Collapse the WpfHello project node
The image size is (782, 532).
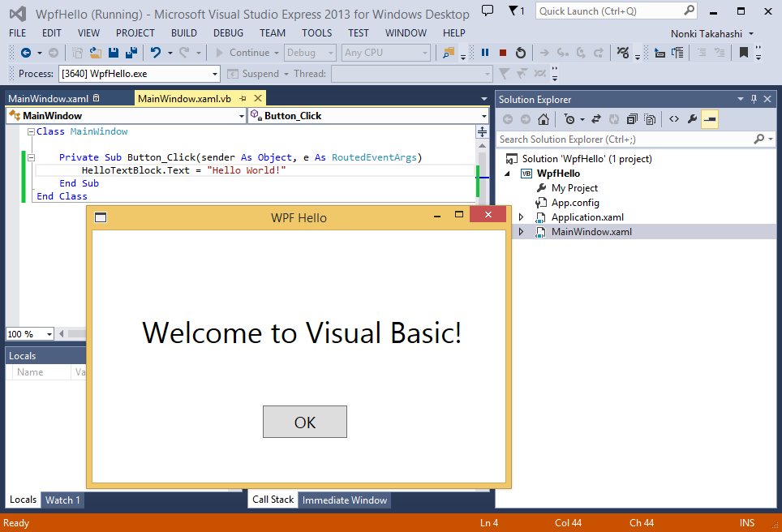coord(508,174)
